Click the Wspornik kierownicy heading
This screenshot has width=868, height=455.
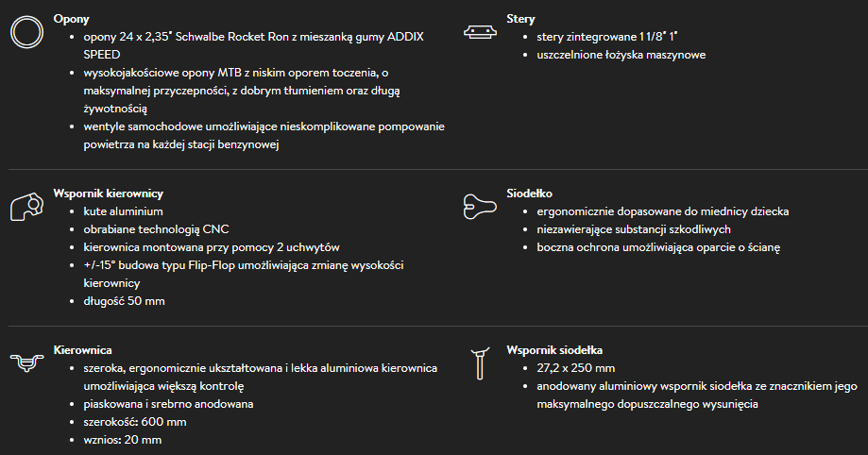(x=109, y=194)
